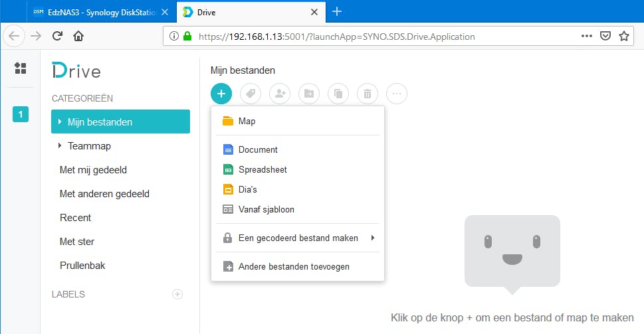Open Een gecodeerd bestand maken submenu arrow
The height and width of the screenshot is (334, 644).
(x=373, y=238)
